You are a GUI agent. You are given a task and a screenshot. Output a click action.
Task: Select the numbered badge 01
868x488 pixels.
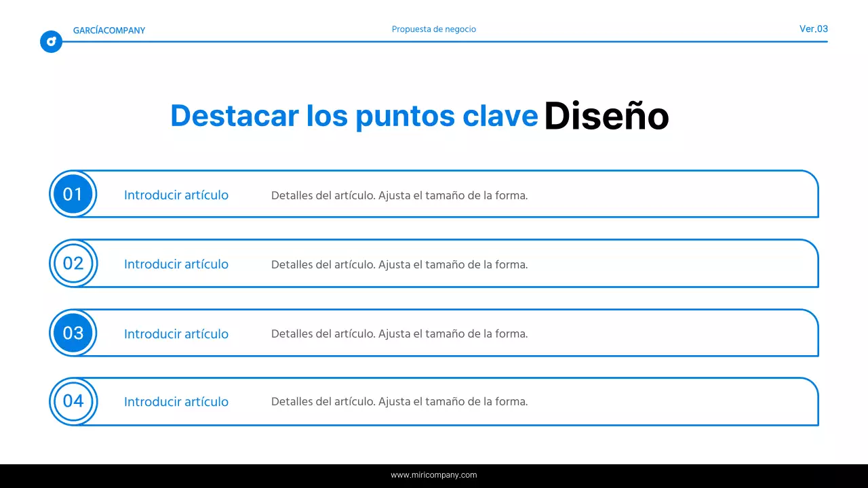coord(73,194)
